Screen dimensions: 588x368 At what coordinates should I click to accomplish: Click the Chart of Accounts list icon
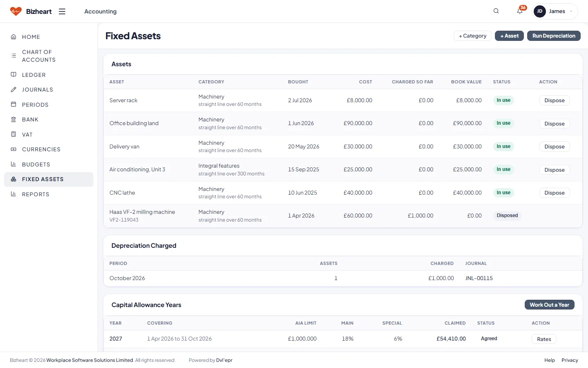13,56
